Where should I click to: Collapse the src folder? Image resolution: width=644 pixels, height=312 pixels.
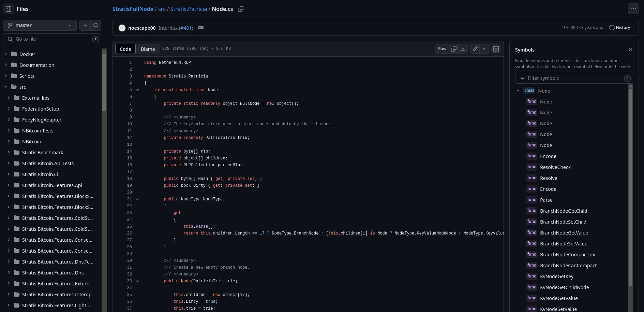(6, 87)
